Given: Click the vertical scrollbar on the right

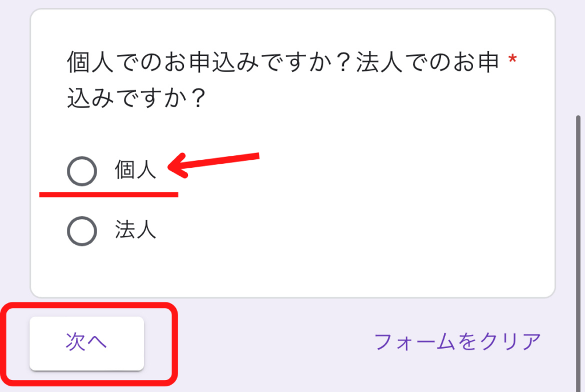Looking at the screenshot, I should 578,253.
